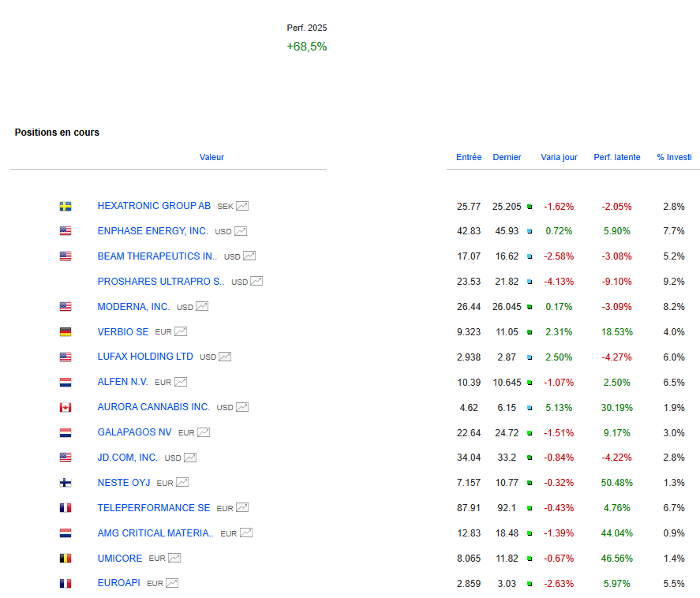Click the French flag beside TELEPERFORMANCE SE
700x598 pixels.
pos(66,508)
